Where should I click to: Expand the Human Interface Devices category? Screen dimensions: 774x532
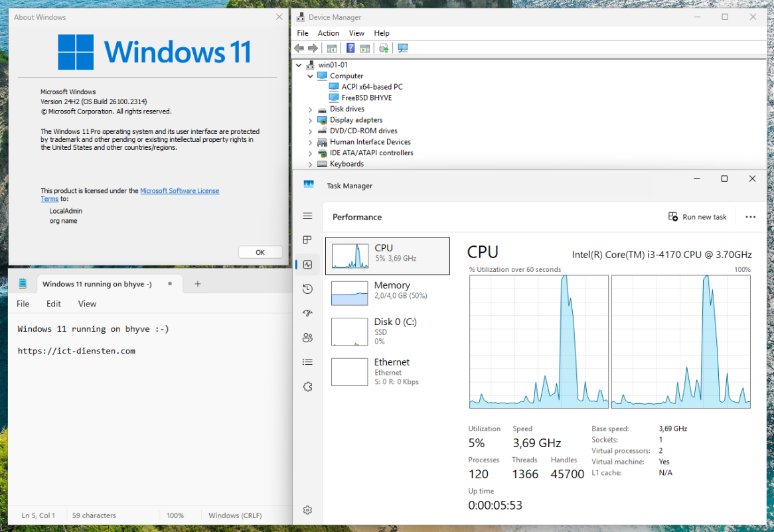pos(310,143)
